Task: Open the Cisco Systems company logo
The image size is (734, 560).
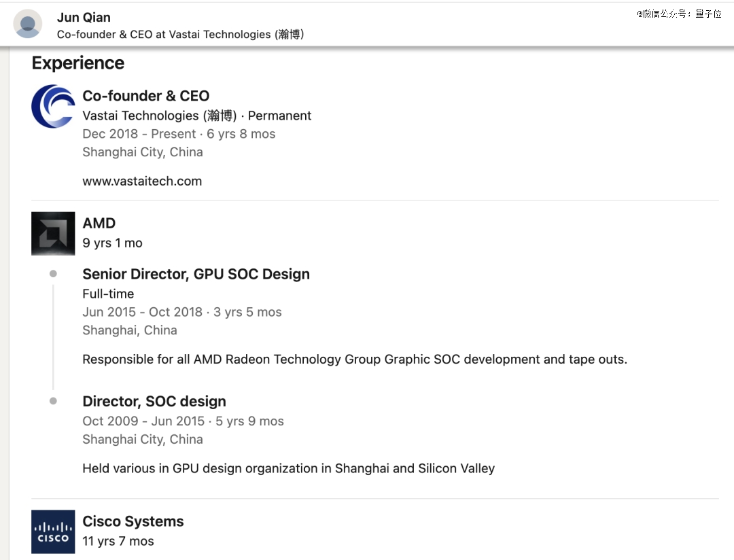Action: point(53,531)
